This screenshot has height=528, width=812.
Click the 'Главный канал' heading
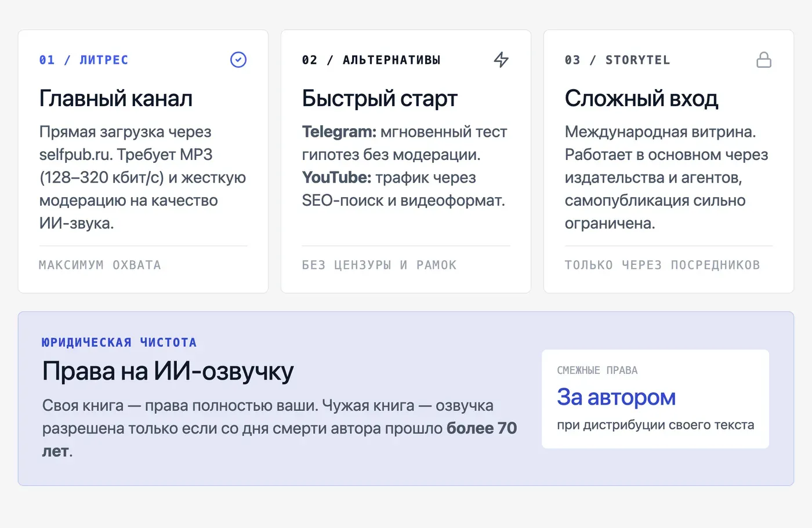116,99
